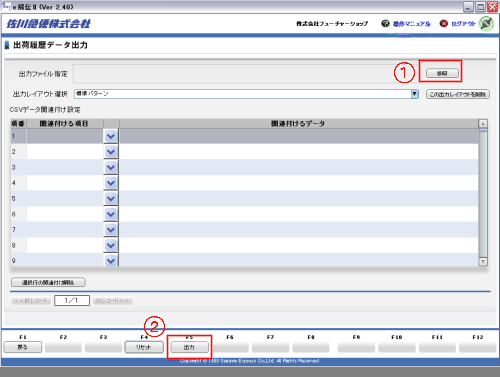
Task: Expand dropdown arrow in row 1
Action: [x=111, y=136]
